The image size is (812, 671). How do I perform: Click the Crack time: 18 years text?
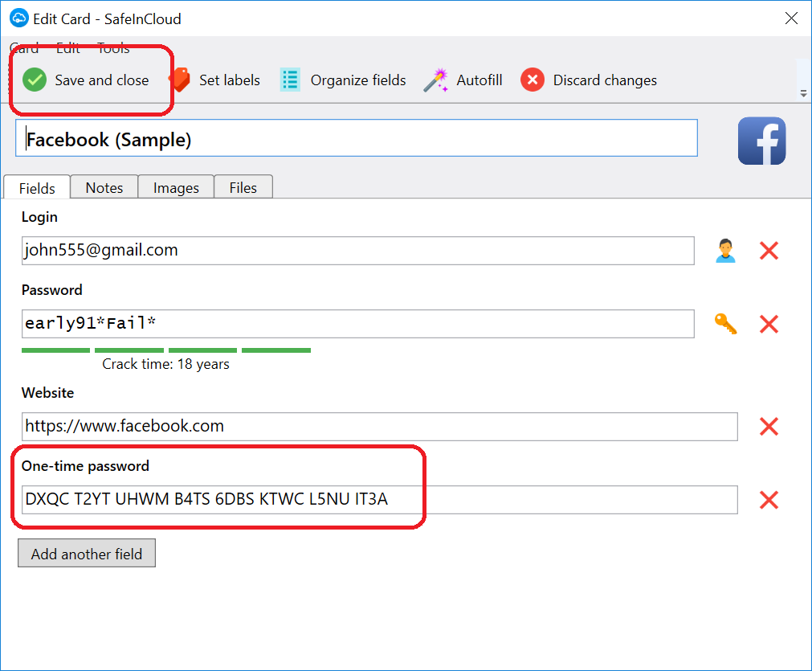pos(165,364)
